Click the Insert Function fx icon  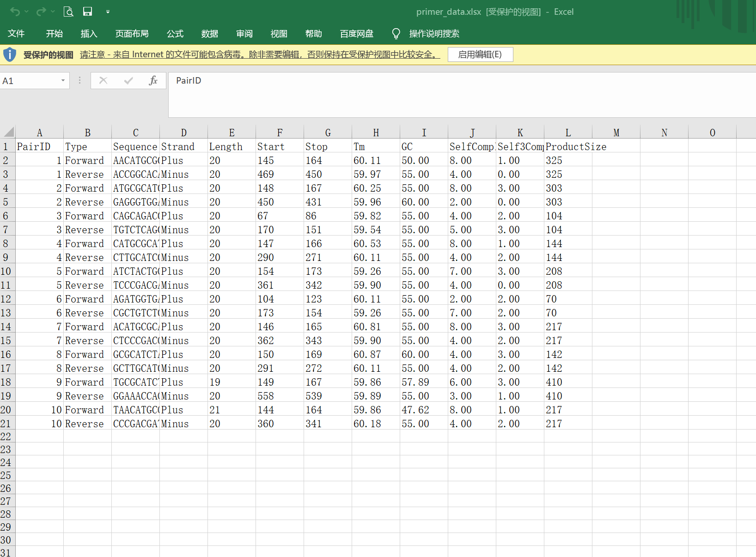click(x=153, y=81)
